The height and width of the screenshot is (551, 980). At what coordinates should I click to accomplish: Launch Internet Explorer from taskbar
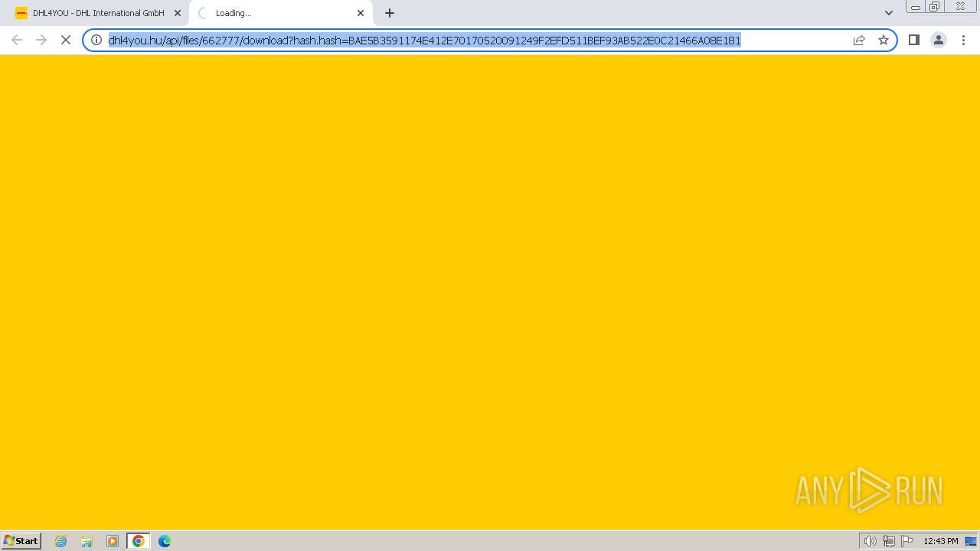pos(61,541)
